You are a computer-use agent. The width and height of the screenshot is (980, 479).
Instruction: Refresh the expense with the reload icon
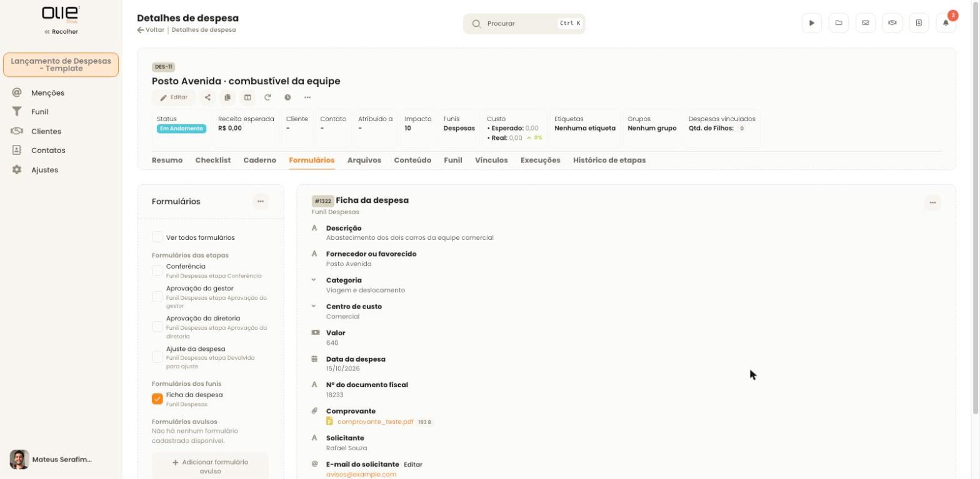pyautogui.click(x=267, y=97)
